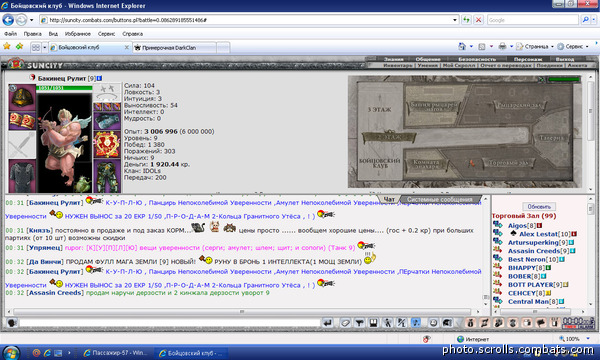600x360 pixels.
Task: Open the Поединки submenu link
Action: coord(549,65)
